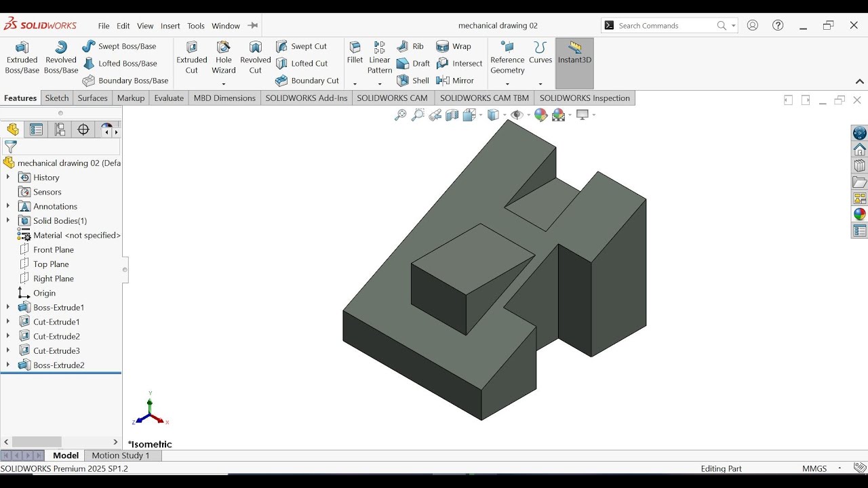Expand the Boss-Extrude2 feature
This screenshot has height=488, width=868.
[x=8, y=365]
